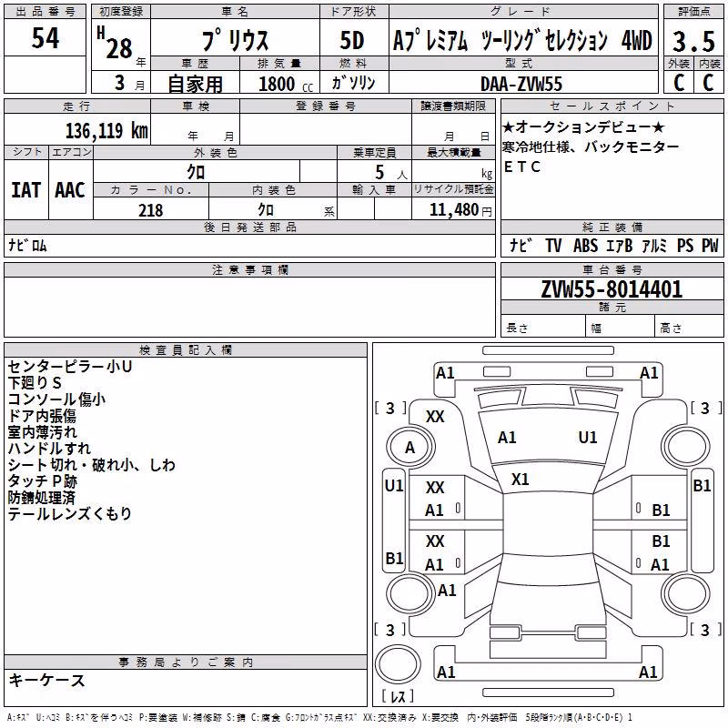
Task: Click the damage code legend at the bottom
Action: (319, 718)
